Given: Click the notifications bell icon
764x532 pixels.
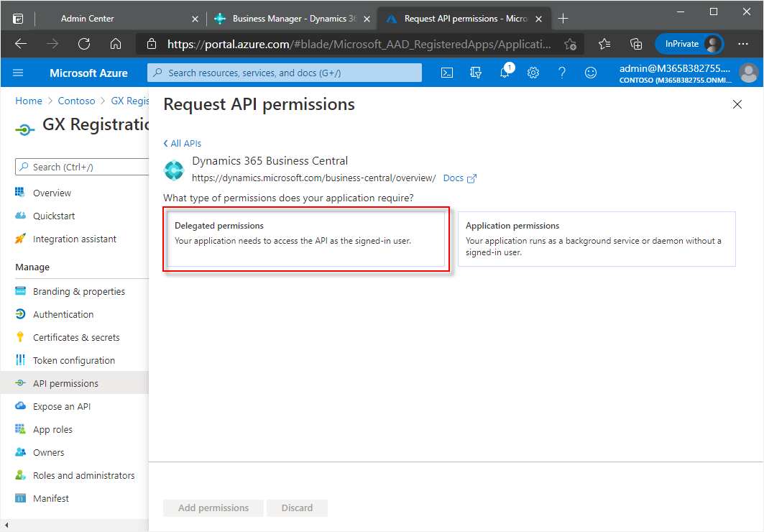Looking at the screenshot, I should tap(505, 73).
